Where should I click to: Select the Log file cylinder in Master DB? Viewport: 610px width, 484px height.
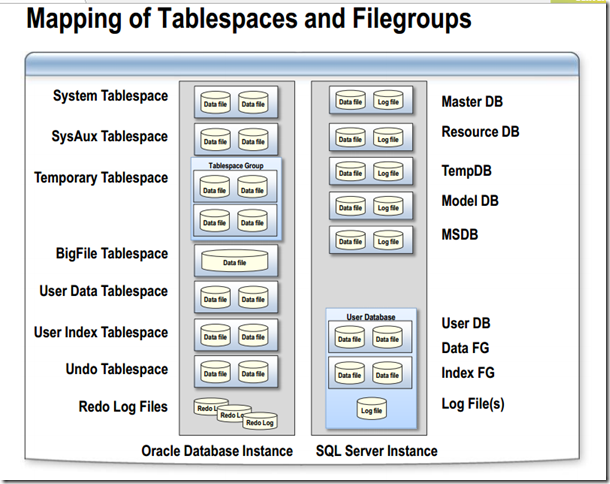pos(388,100)
